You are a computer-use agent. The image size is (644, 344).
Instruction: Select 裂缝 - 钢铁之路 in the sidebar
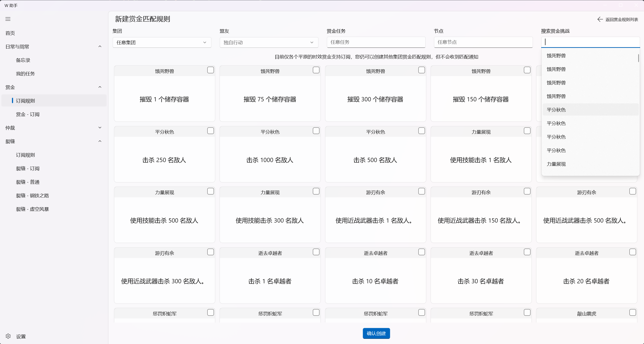(32, 196)
